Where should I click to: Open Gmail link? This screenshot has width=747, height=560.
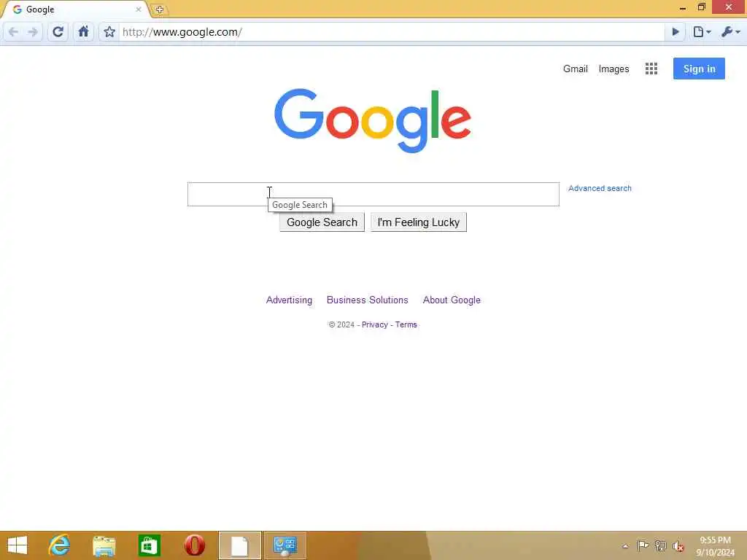[575, 69]
